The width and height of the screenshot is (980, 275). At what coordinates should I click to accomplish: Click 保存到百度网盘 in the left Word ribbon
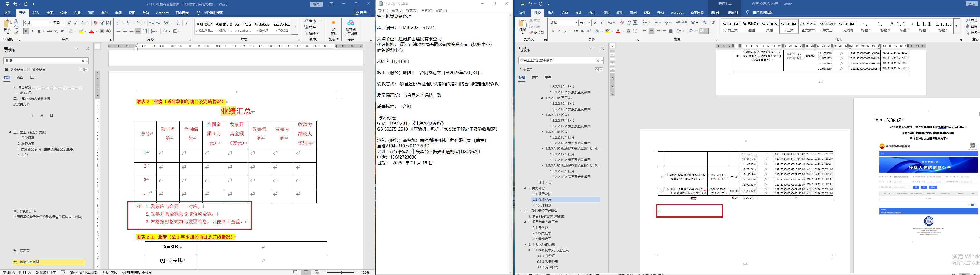pos(351,28)
